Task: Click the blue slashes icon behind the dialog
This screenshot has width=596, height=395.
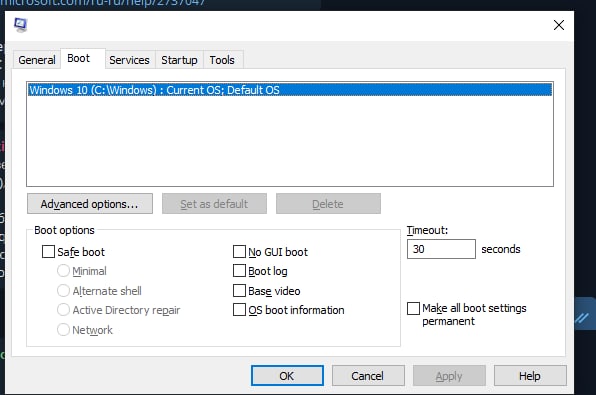Action: coord(582,318)
